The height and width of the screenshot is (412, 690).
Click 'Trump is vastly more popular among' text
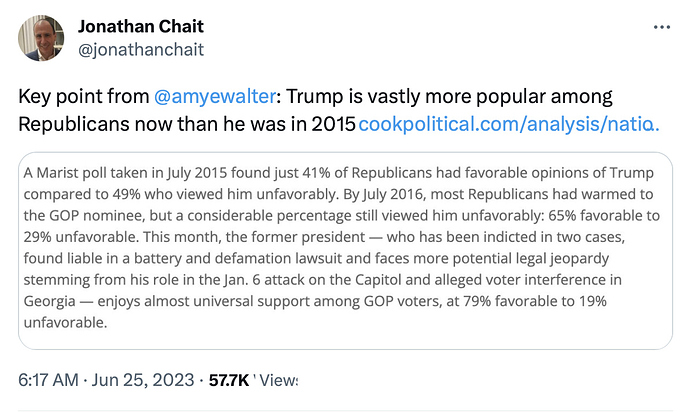[x=448, y=98]
